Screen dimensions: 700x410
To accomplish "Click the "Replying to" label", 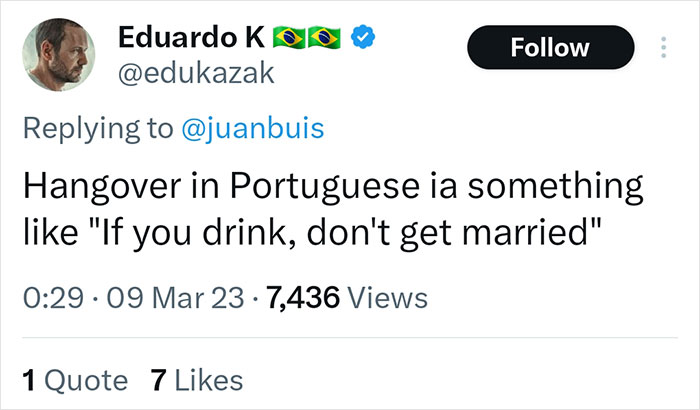I will coord(100,128).
